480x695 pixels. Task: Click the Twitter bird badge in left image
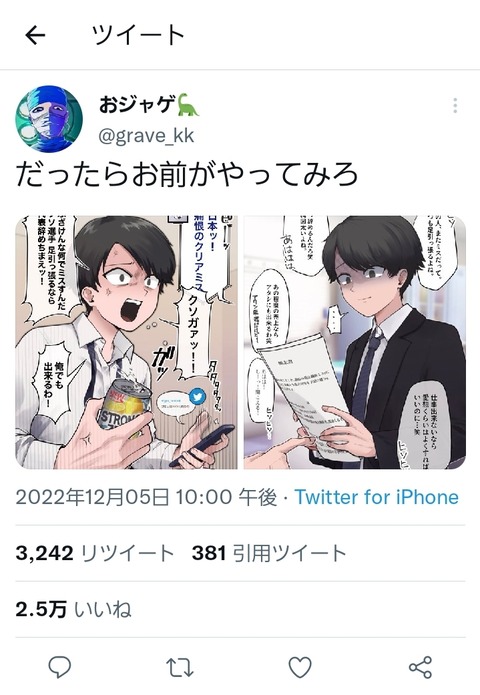click(x=197, y=397)
